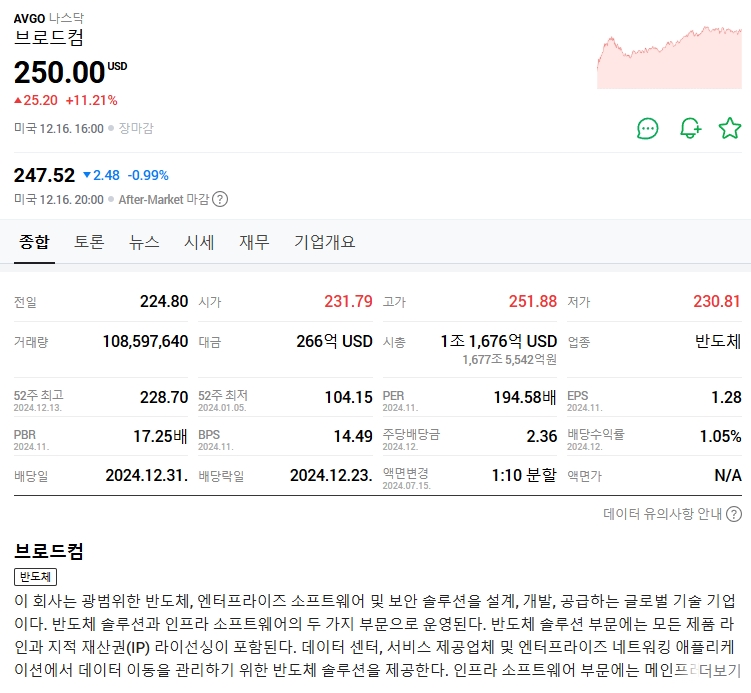This screenshot has width=751, height=693.
Task: Open the 기업개요 tab
Action: 325,242
